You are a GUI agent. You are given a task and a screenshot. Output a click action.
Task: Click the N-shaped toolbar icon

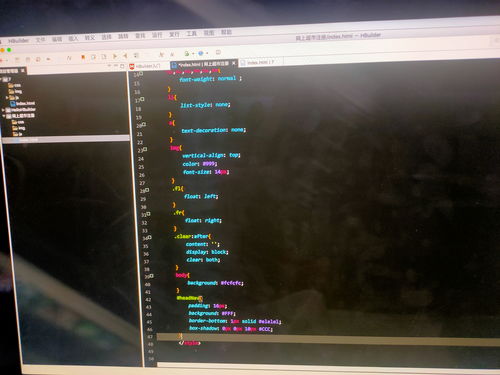[69, 58]
